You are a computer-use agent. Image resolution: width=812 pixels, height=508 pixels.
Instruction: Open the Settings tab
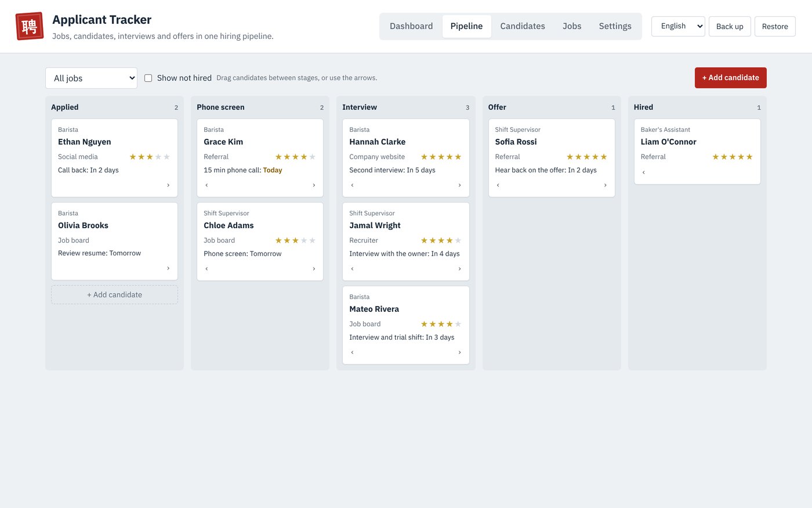coord(615,26)
